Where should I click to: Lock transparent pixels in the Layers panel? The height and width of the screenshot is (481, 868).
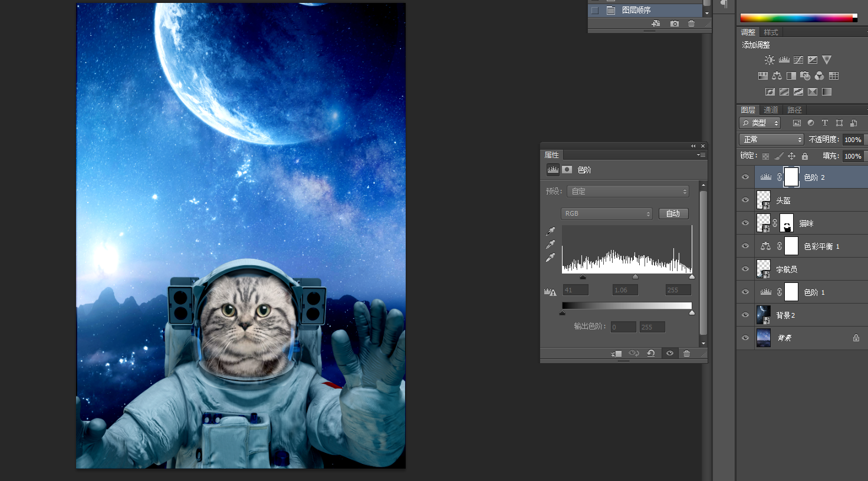tap(765, 156)
